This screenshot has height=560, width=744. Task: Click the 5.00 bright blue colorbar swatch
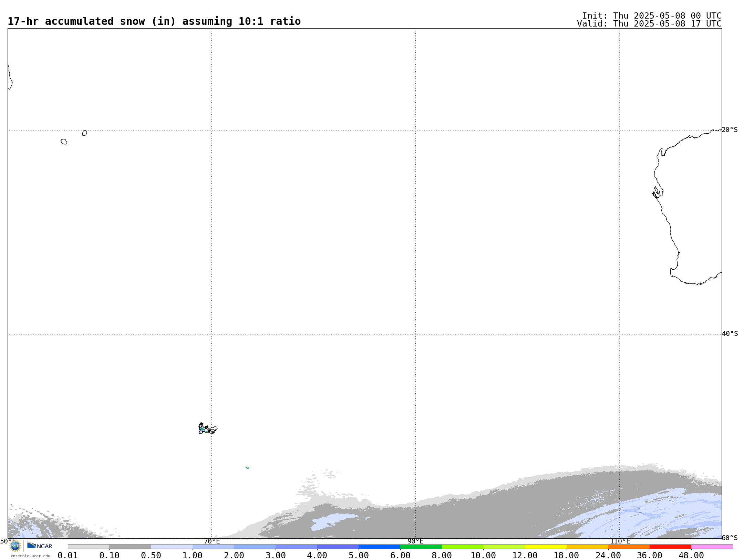(379, 547)
